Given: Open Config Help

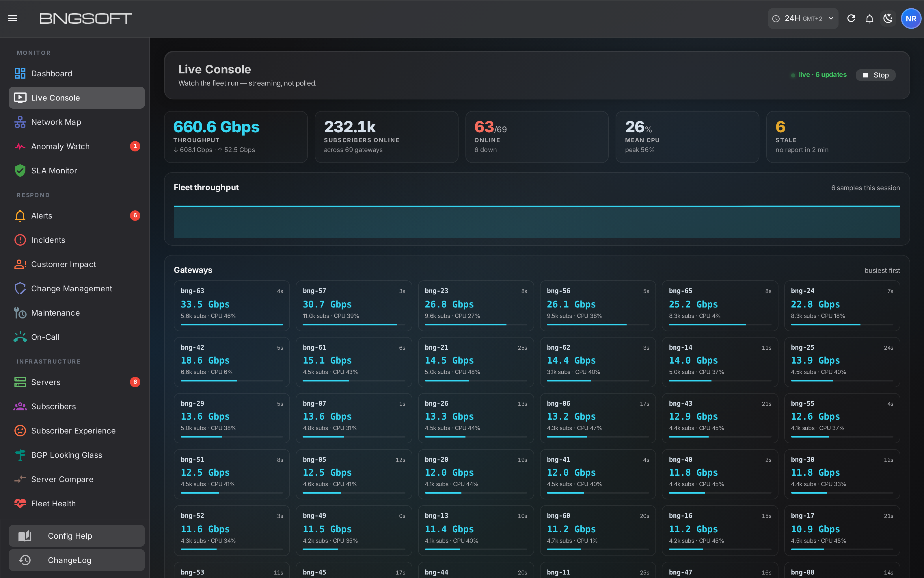Looking at the screenshot, I should 77,536.
